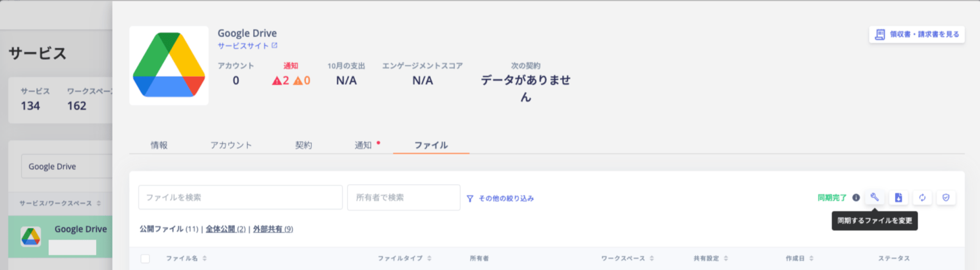The width and height of the screenshot is (980, 270).
Task: Click the workspace count 162
Action: click(x=77, y=106)
